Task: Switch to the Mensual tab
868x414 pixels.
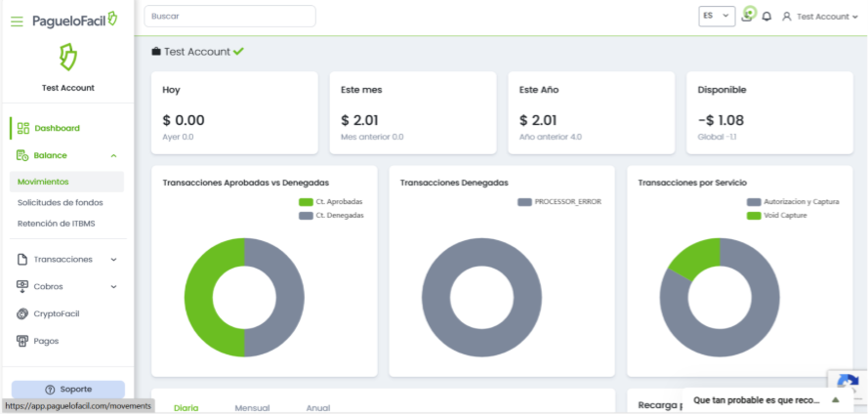Action: [252, 407]
